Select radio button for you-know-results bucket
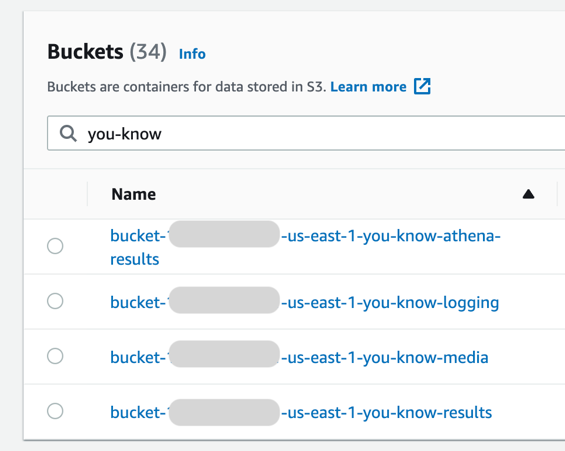 pyautogui.click(x=55, y=411)
